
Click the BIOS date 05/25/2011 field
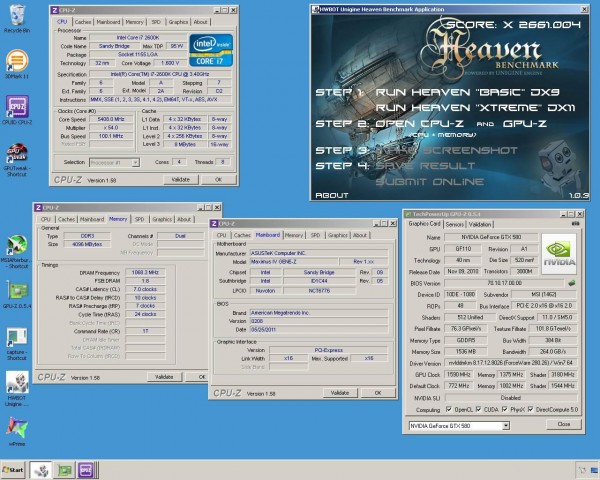(319, 329)
